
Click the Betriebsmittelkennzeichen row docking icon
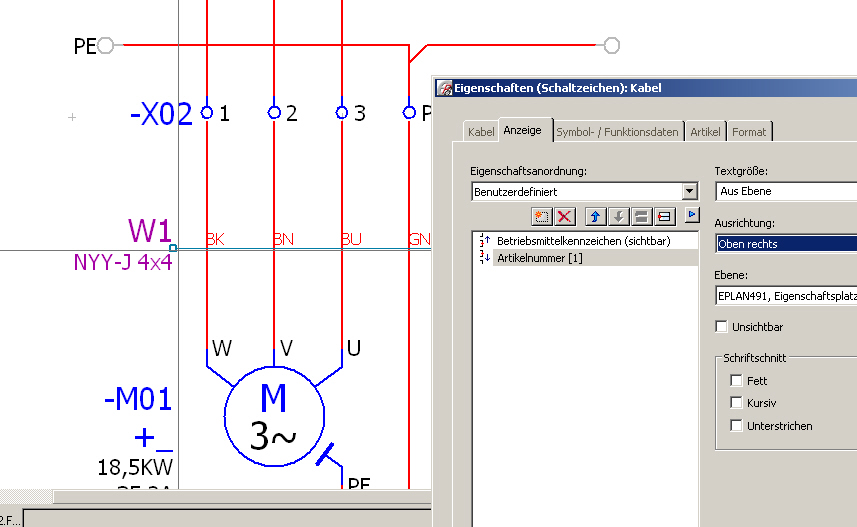coord(485,241)
